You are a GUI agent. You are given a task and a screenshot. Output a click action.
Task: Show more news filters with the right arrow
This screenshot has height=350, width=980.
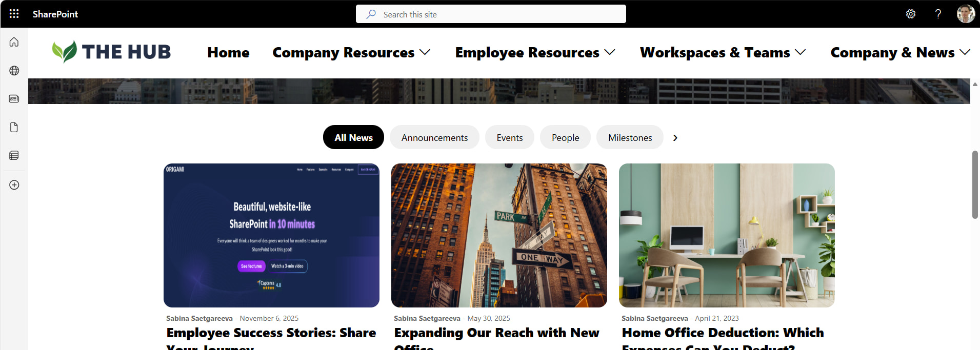pos(675,138)
